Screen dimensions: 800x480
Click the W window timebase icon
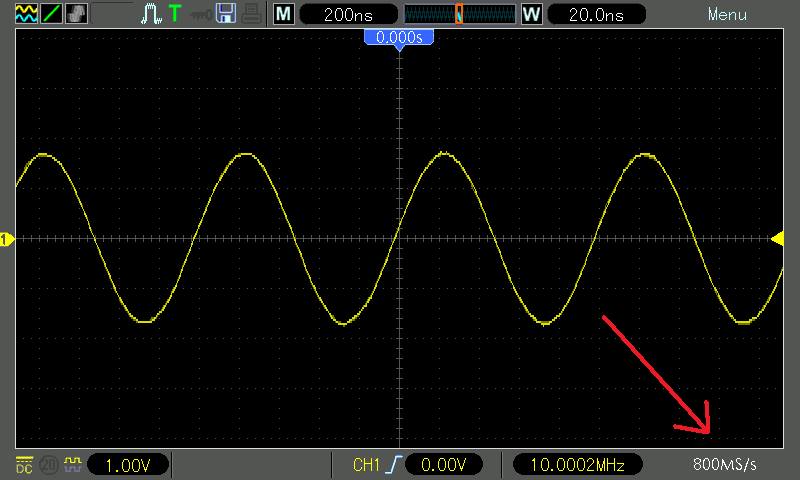pos(531,14)
